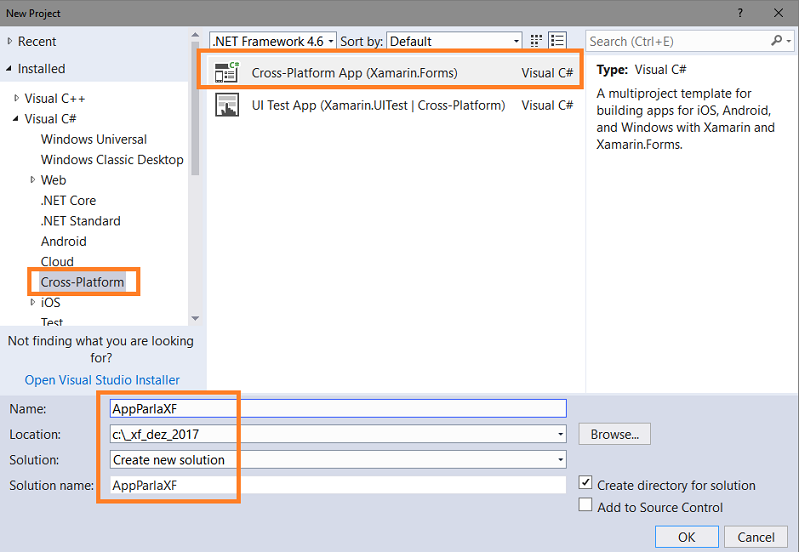Select Cross-Platform App (Xamarin.Forms) template
The width and height of the screenshot is (799, 552).
(394, 72)
